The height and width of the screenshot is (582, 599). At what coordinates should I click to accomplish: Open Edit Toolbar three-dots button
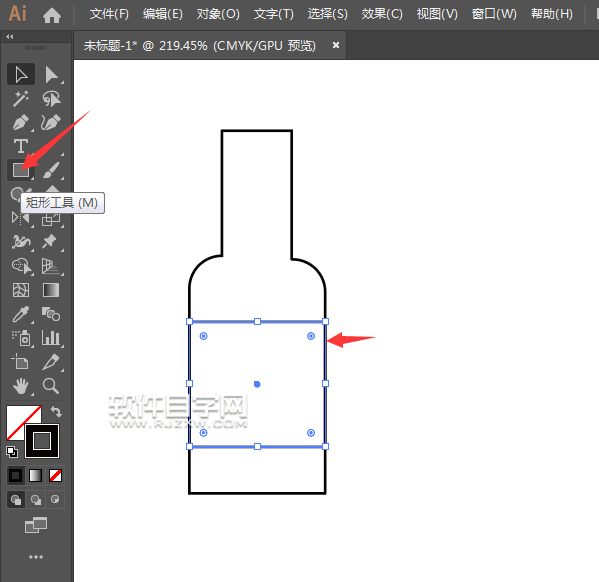36,557
